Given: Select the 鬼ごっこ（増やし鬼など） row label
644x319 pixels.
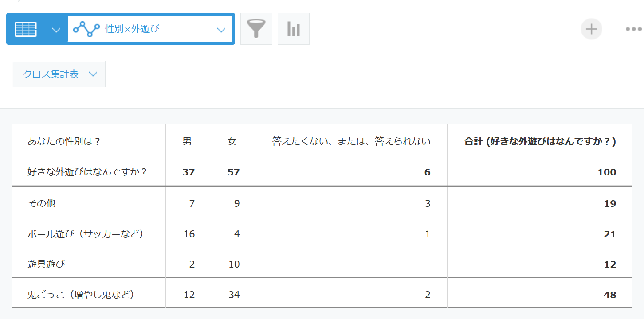Looking at the screenshot, I should point(81,294).
